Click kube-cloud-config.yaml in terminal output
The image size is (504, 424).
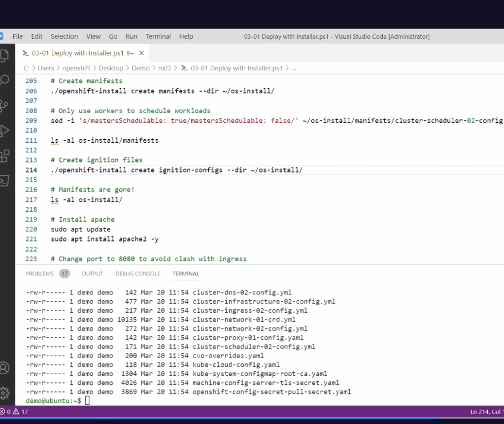coord(236,364)
